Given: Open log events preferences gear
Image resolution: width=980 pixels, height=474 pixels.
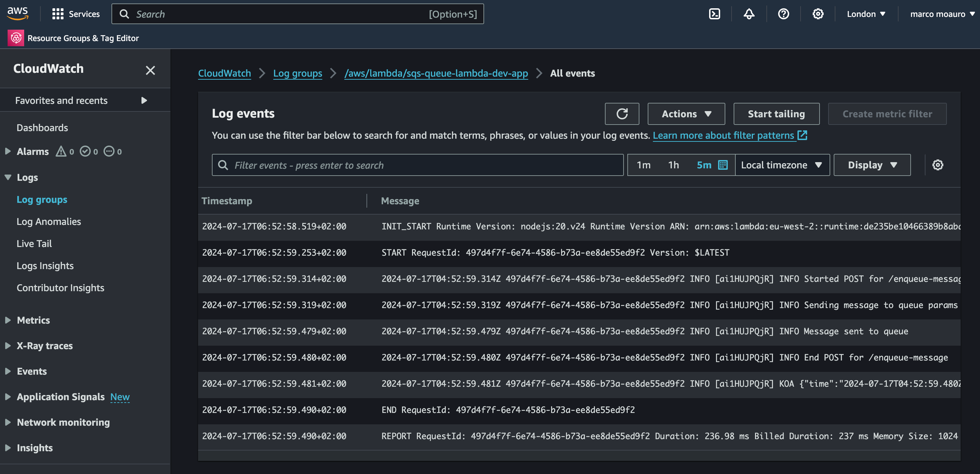Looking at the screenshot, I should point(938,165).
